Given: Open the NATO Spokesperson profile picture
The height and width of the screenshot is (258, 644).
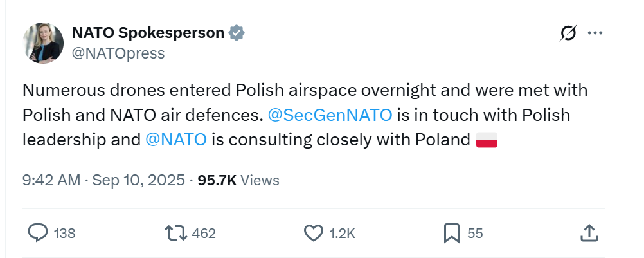Looking at the screenshot, I should (44, 42).
